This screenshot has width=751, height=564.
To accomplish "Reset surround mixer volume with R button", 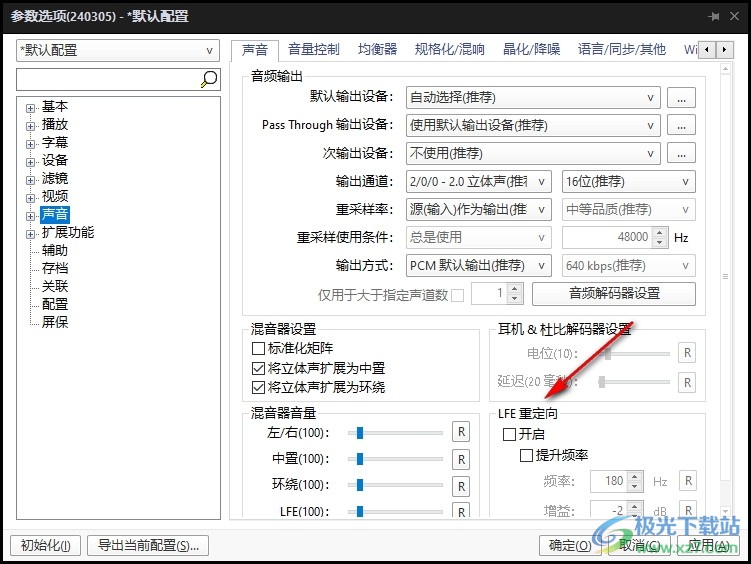I will coord(461,486).
